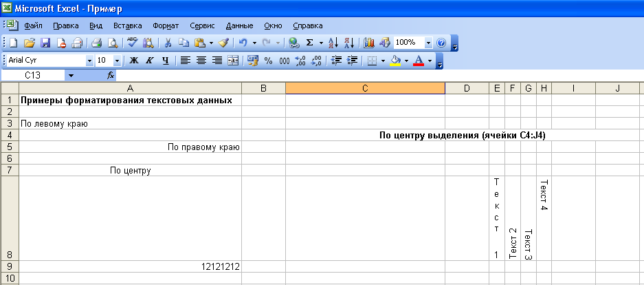Click the Name Box showing C13
The image size is (644, 285).
coord(32,76)
